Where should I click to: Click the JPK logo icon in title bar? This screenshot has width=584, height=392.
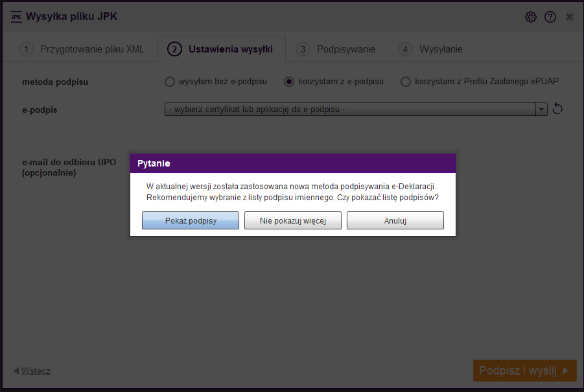tap(16, 17)
